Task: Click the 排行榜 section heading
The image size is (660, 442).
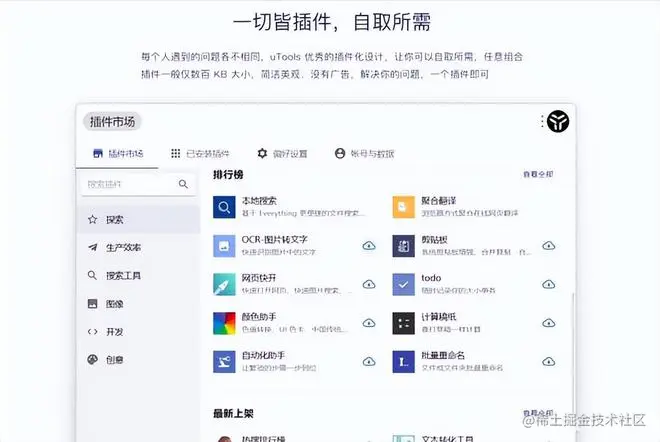Action: 228,175
